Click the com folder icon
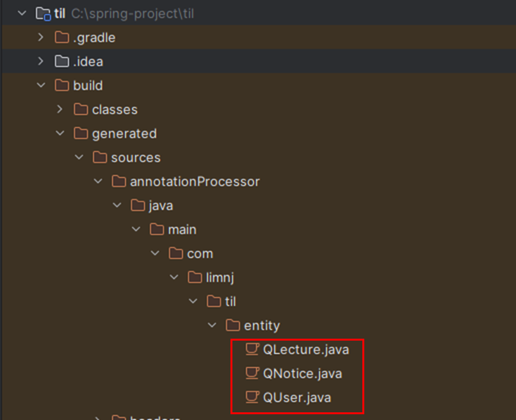Screen dimensions: 516x420 click(176, 254)
